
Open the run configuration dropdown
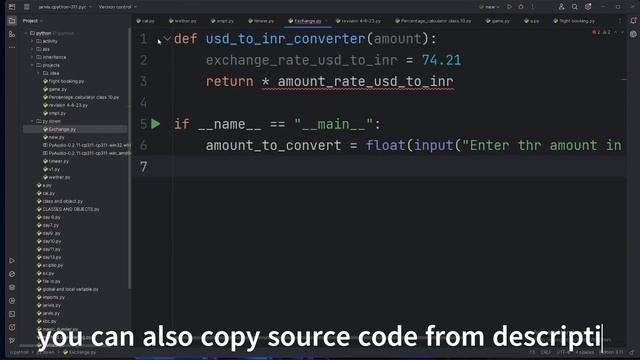click(489, 7)
